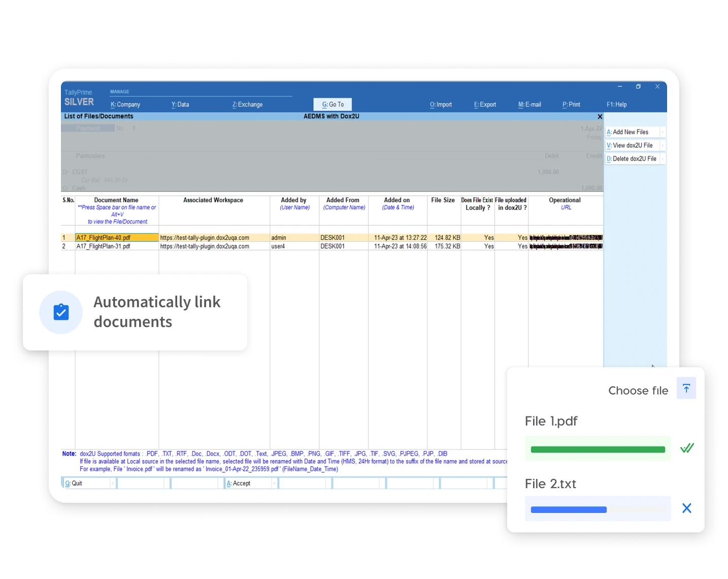Open the 'Y: Data' menu
This screenshot has height=579, width=728.
point(181,104)
